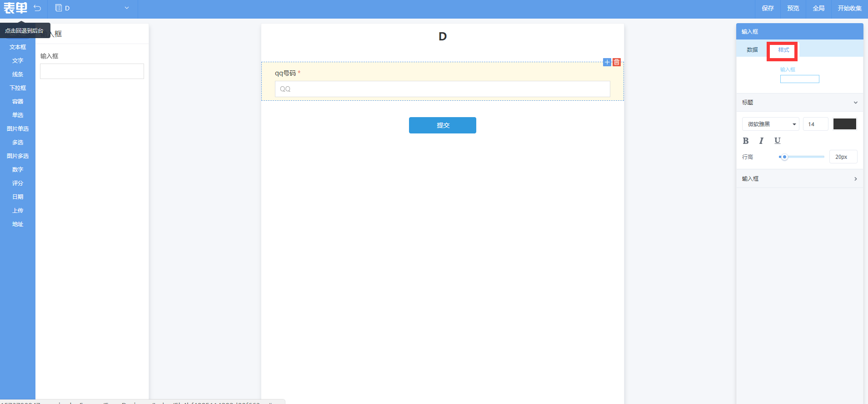This screenshot has width=868, height=404.
Task: Toggle underline formatting for the title
Action: 777,141
